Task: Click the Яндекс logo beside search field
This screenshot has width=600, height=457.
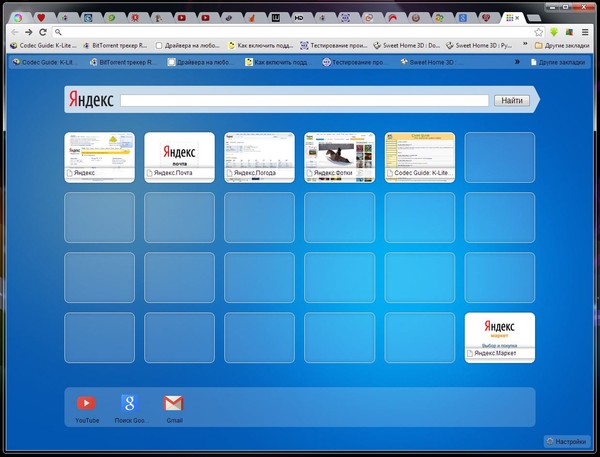Action: [91, 100]
